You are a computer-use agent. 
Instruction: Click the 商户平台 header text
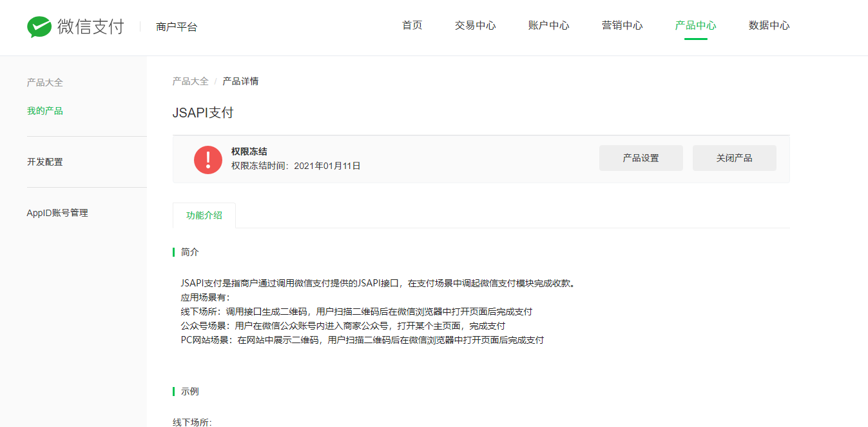[x=177, y=27]
